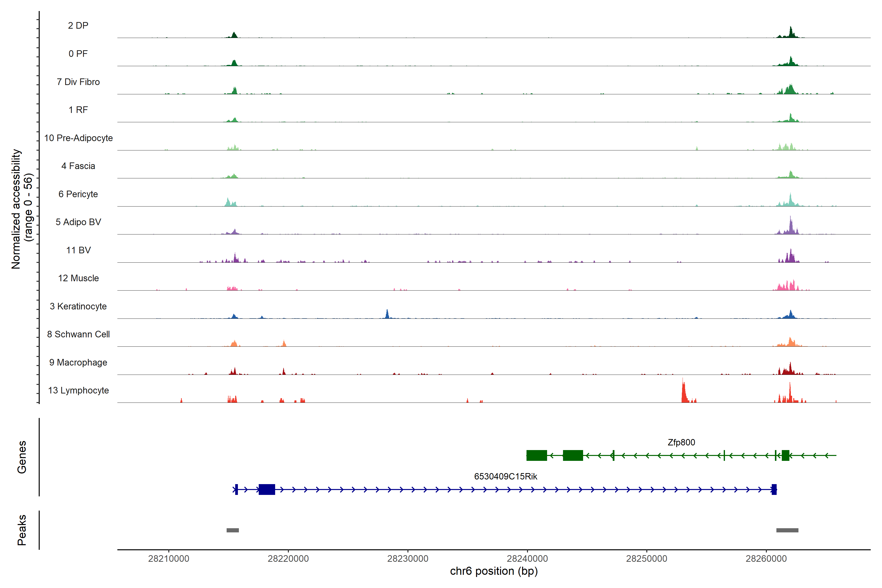Click the leftmost green Zfp800 exon block

tap(536, 455)
